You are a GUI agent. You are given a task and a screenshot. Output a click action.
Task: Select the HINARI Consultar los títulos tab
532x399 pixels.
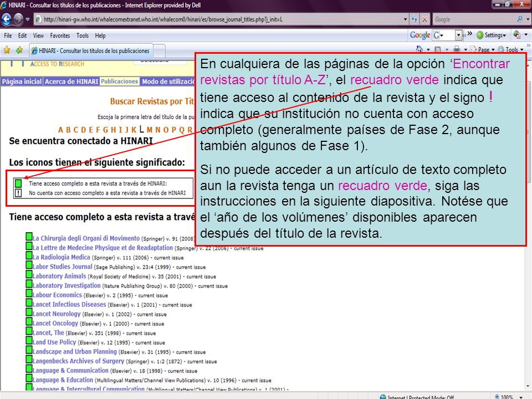(x=91, y=50)
